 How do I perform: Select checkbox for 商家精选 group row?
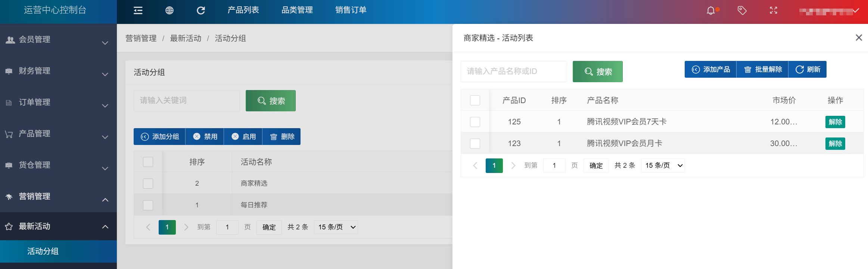148,183
